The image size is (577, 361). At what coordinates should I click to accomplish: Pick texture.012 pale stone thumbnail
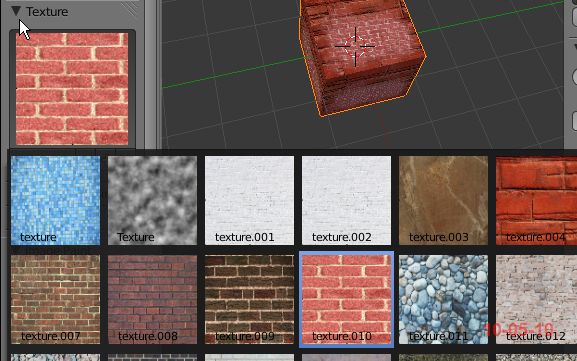pyautogui.click(x=537, y=300)
